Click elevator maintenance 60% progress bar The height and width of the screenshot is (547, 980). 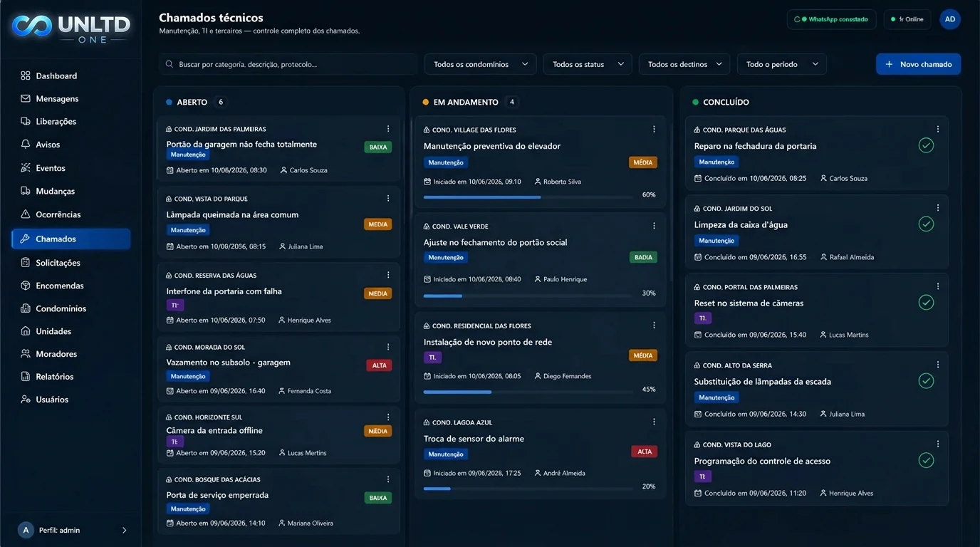coord(528,197)
